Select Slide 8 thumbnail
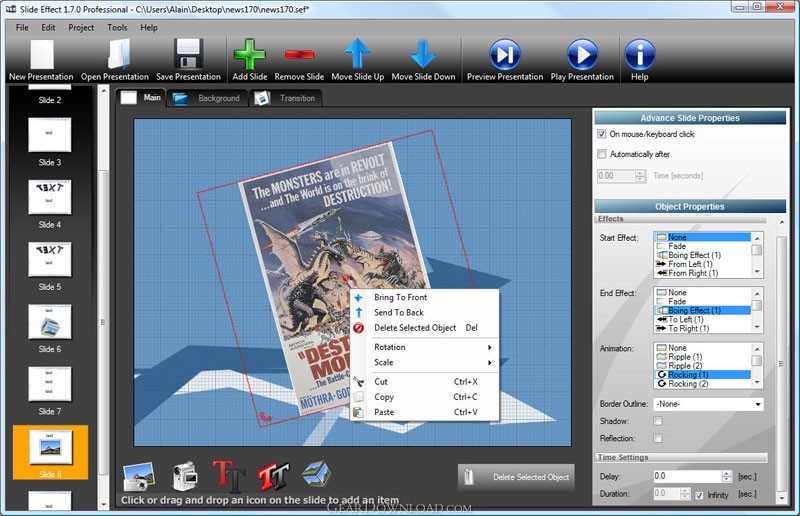This screenshot has width=800, height=516. point(51,447)
